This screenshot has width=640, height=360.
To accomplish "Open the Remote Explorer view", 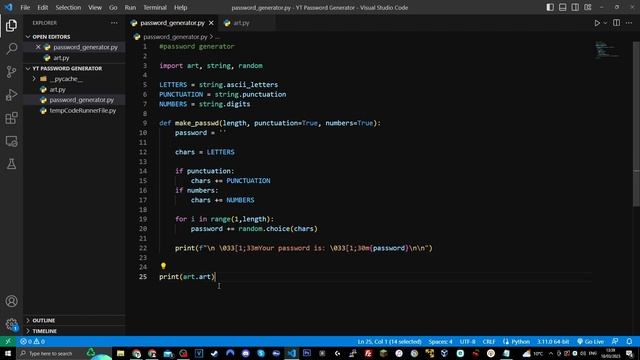I will point(11,141).
